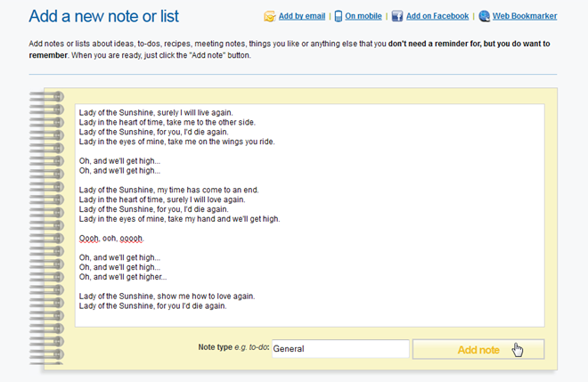Open the On mobile link

363,16
